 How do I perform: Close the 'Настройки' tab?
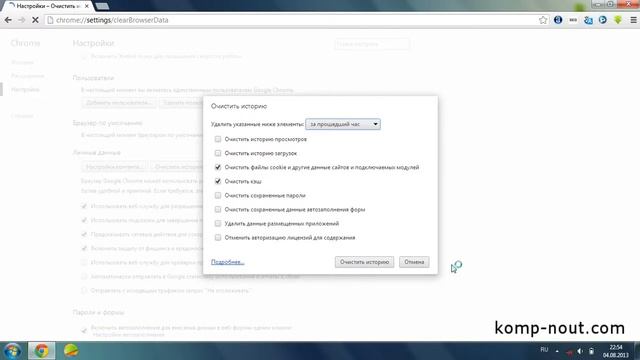tap(87, 6)
